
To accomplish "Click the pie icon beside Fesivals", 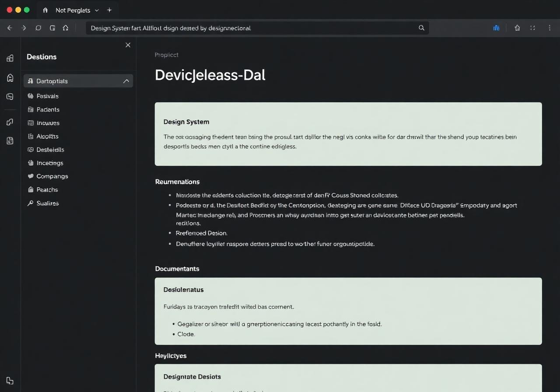I will point(31,96).
